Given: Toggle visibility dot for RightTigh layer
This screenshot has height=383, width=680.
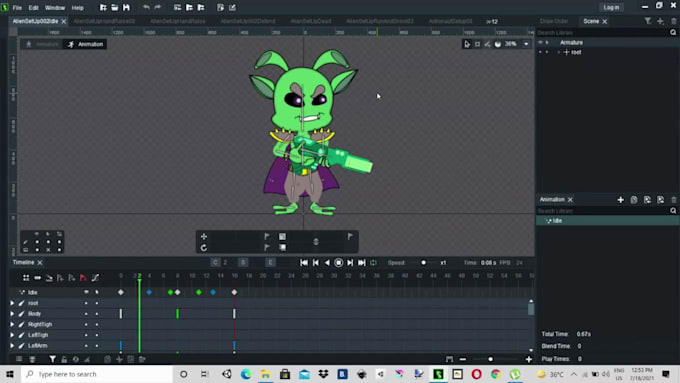Looking at the screenshot, I should [86, 324].
